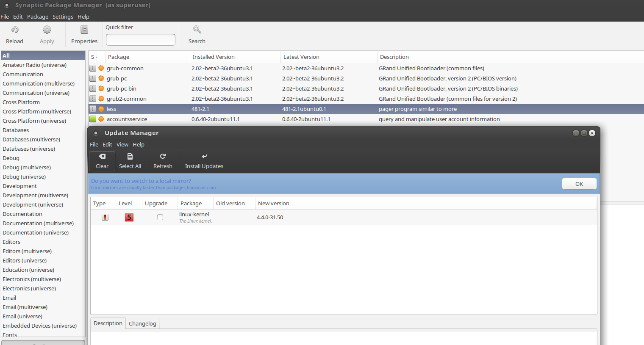
Task: Open the Synaptic Package menu
Action: pos(38,17)
